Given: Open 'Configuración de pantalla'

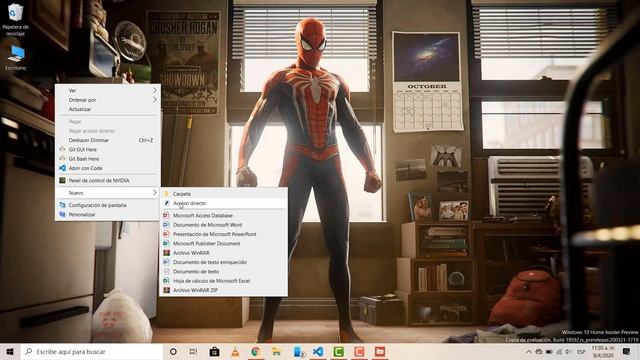Looking at the screenshot, I should (x=107, y=205).
